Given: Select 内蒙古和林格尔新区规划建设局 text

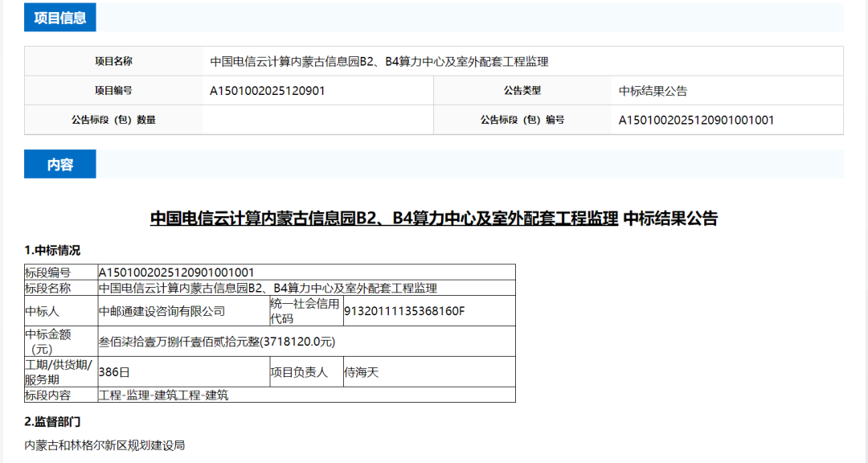Looking at the screenshot, I should pos(104,445).
